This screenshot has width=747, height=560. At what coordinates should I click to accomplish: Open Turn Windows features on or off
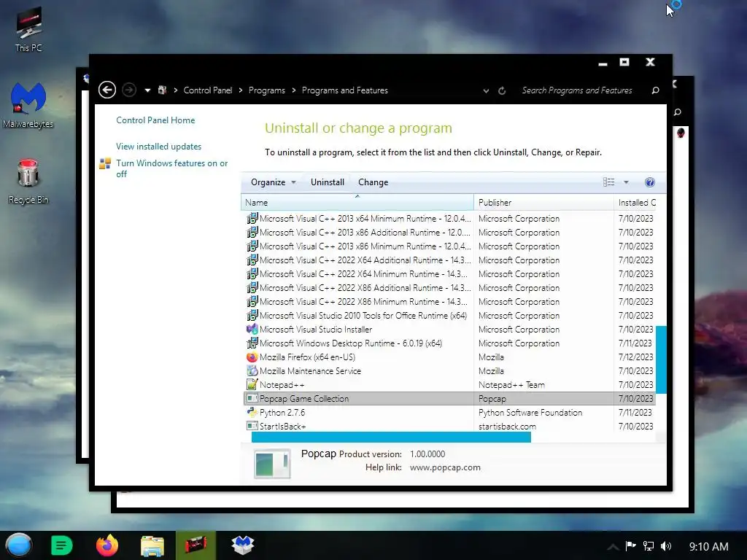172,168
